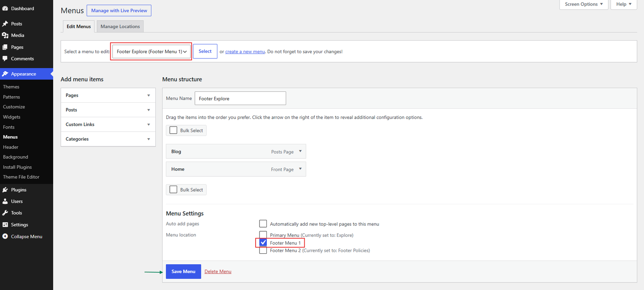The width and height of the screenshot is (644, 290).
Task: Click the Home menu item bar
Action: point(236,169)
